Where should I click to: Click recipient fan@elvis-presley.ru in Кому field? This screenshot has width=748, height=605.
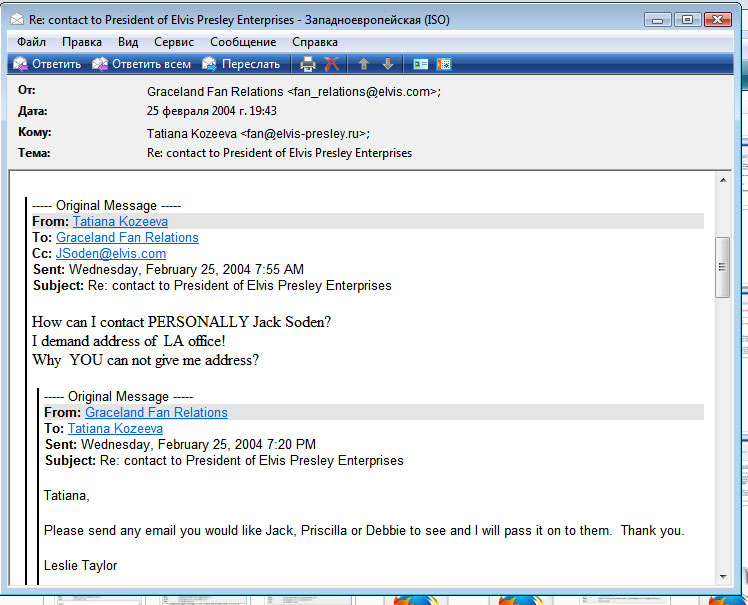(x=303, y=134)
